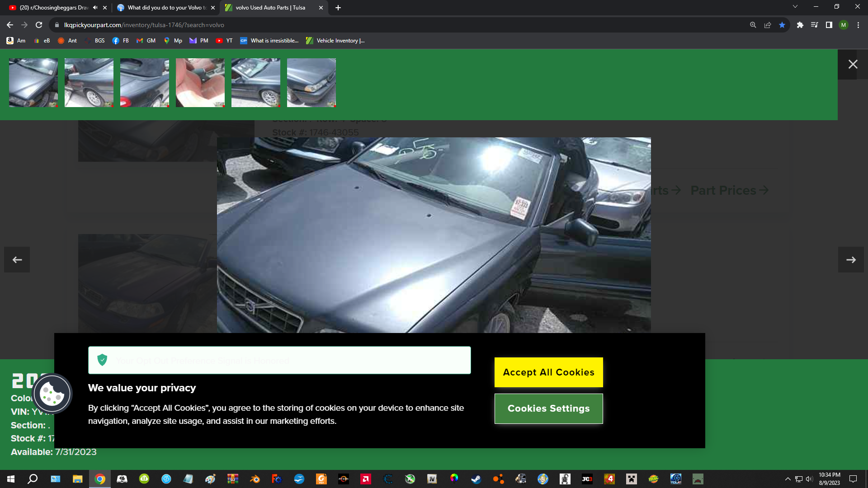Screen dimensions: 868x488
Task: Launch Steam from the taskbar
Action: tap(476, 479)
